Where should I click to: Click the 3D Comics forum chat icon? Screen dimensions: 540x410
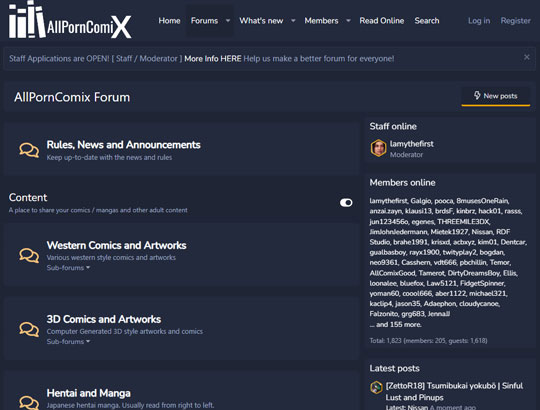point(29,329)
